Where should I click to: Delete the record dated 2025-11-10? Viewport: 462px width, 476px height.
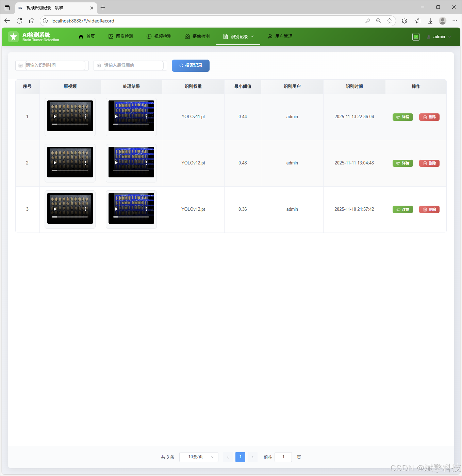429,210
